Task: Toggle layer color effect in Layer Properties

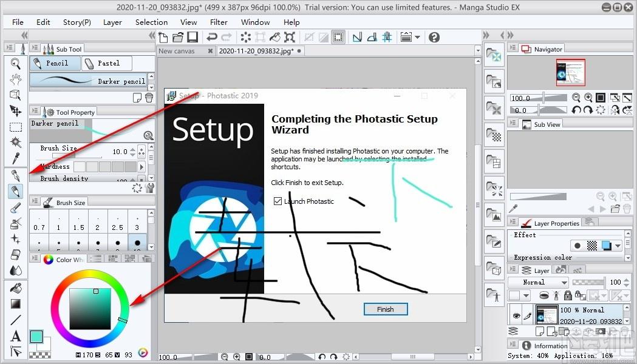Action: click(x=607, y=246)
